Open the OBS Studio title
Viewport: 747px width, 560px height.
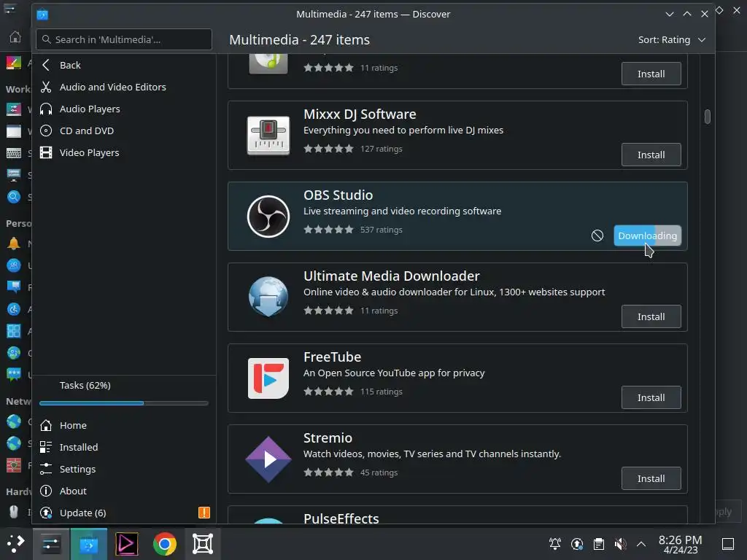338,195
